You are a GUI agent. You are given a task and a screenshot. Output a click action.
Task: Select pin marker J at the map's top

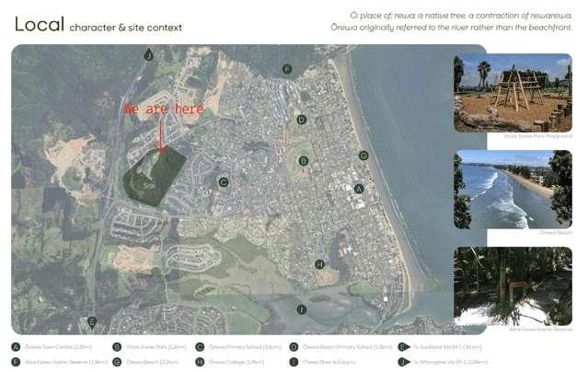point(148,56)
